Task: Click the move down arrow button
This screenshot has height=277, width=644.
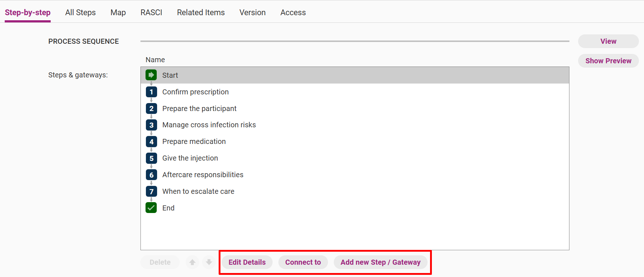Action: click(x=209, y=262)
